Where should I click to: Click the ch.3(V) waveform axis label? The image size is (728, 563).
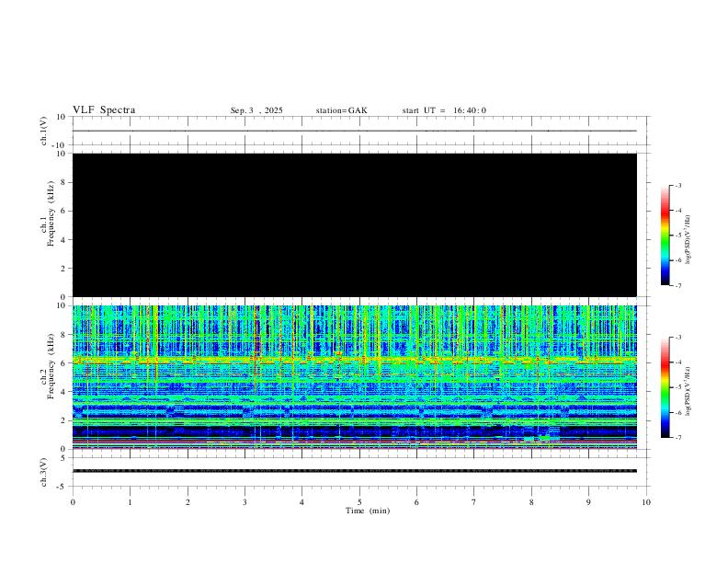click(44, 472)
